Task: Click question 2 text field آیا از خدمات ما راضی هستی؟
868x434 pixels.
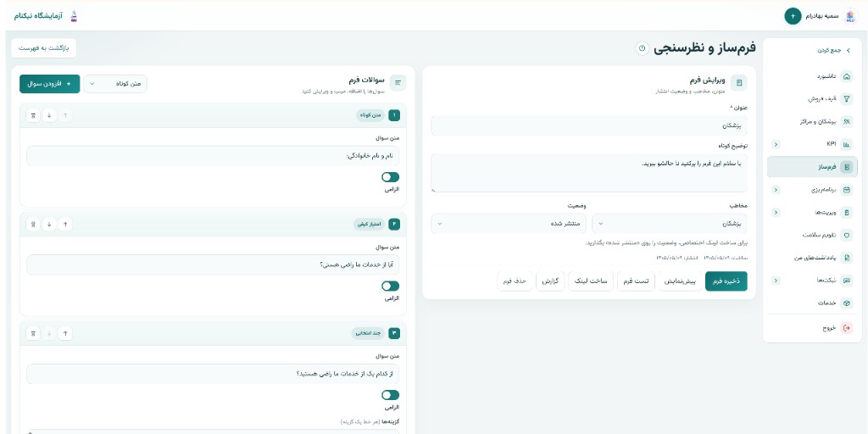Action: 213,264
